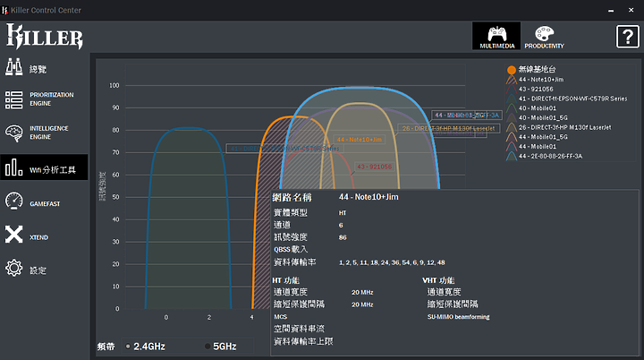Click the 44 - Note10+Jim chart label
The width and height of the screenshot is (644, 360).
(360, 140)
